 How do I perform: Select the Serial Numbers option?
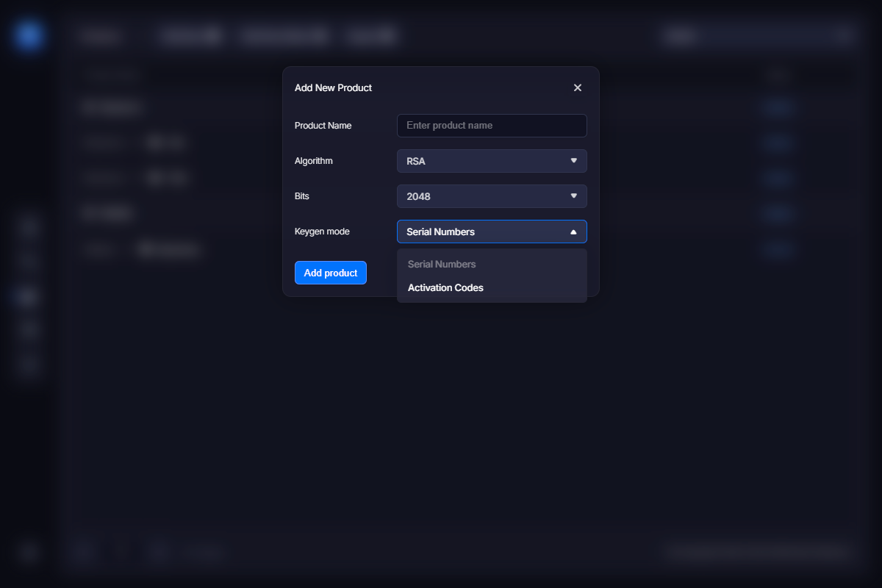pyautogui.click(x=442, y=264)
